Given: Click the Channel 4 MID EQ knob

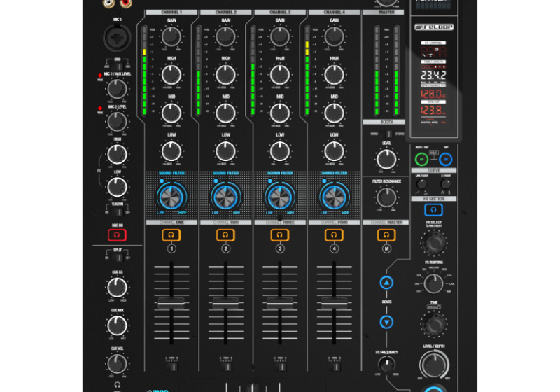Looking at the screenshot, I should pos(335,113).
